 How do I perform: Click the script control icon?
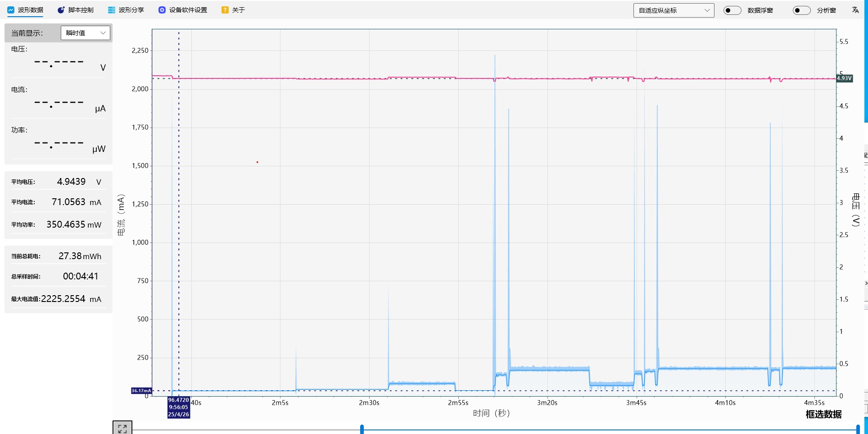coord(61,10)
